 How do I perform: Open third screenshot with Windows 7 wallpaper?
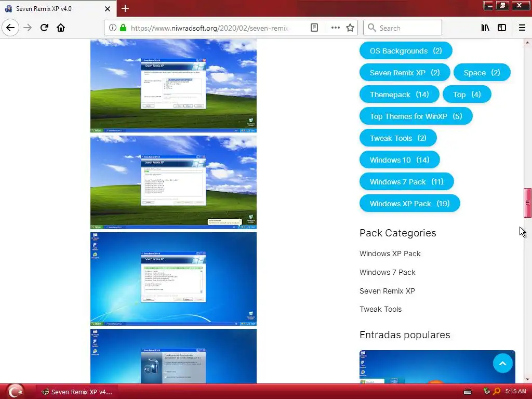click(x=174, y=279)
